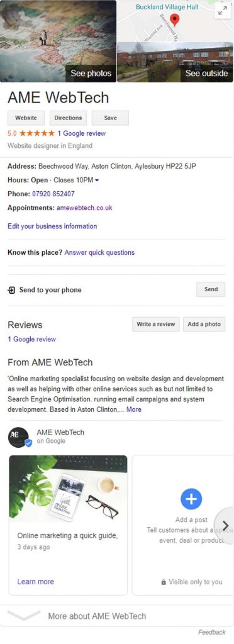Click the next arrow on posts carousel
Image resolution: width=234 pixels, height=644 pixels.
tap(225, 525)
